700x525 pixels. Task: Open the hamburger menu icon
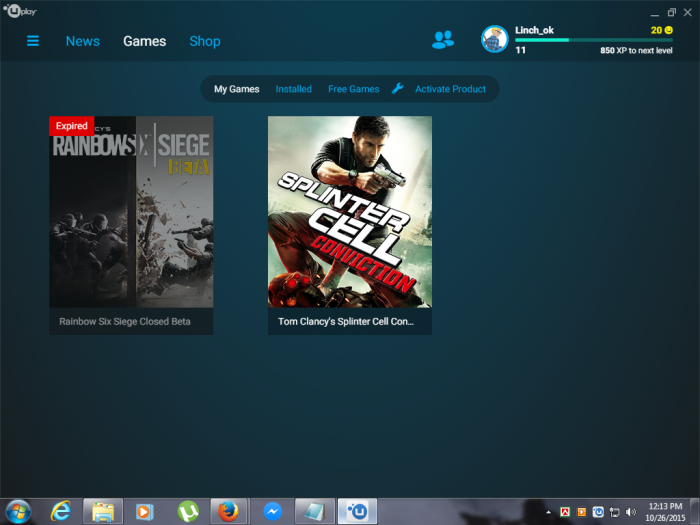[x=33, y=41]
